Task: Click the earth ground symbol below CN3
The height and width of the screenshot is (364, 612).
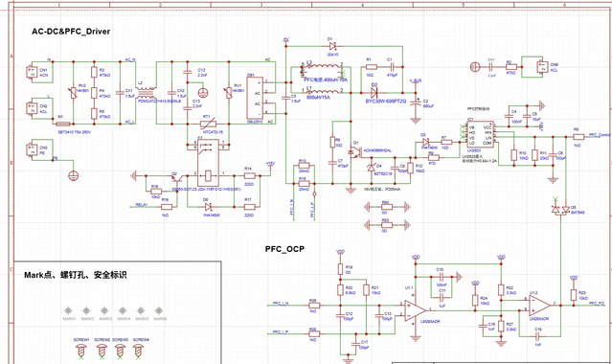Action: [73, 175]
